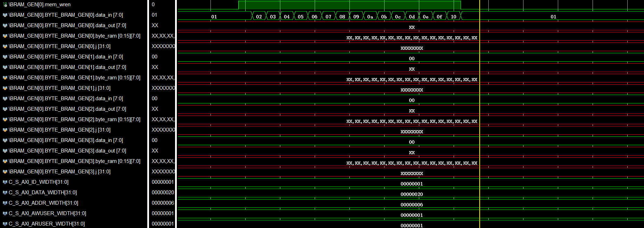Click the yellow cursor line in the waveform

coord(480,114)
